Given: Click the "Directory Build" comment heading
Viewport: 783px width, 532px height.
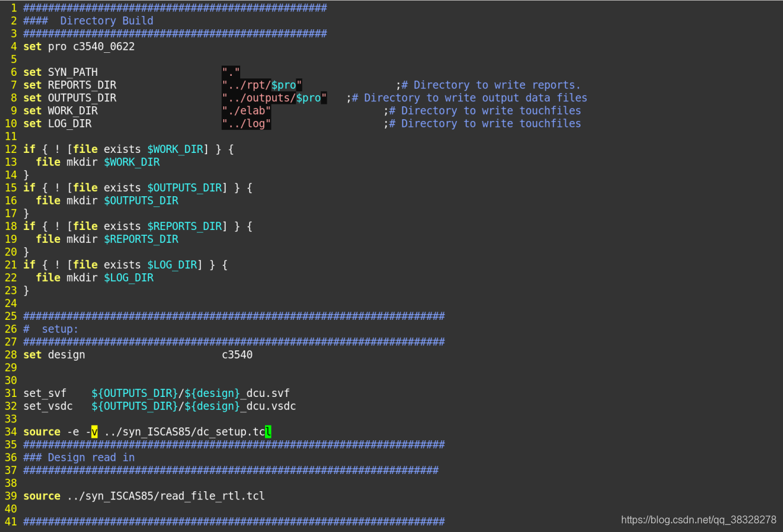Looking at the screenshot, I should [x=107, y=20].
